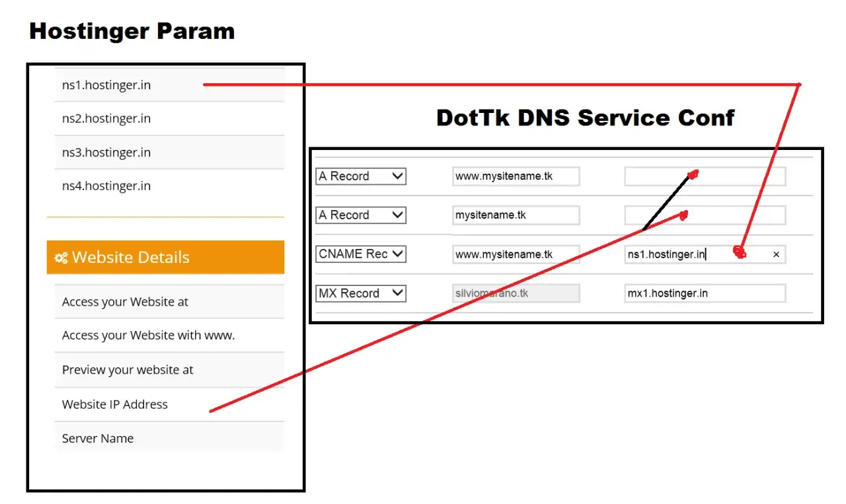
Task: Click the 'Access your Website at' row
Action: pos(169,302)
